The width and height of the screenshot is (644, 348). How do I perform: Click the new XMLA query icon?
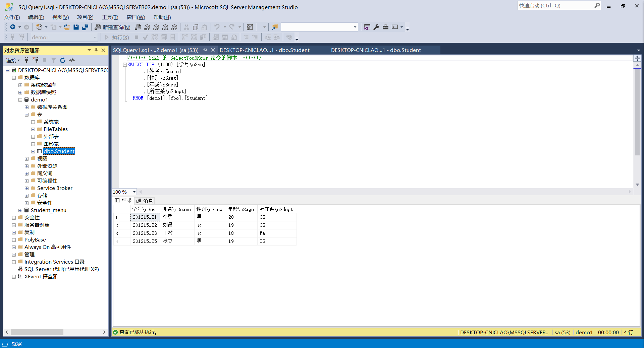tap(165, 27)
